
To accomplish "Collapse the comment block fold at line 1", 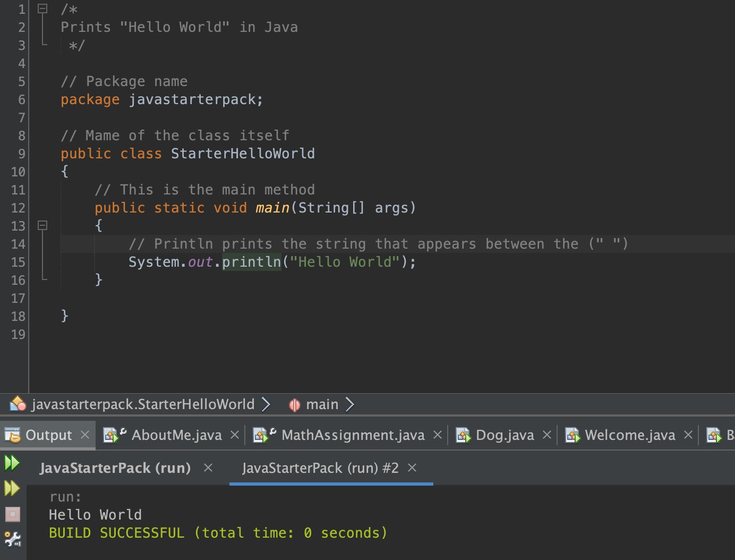I will click(43, 9).
